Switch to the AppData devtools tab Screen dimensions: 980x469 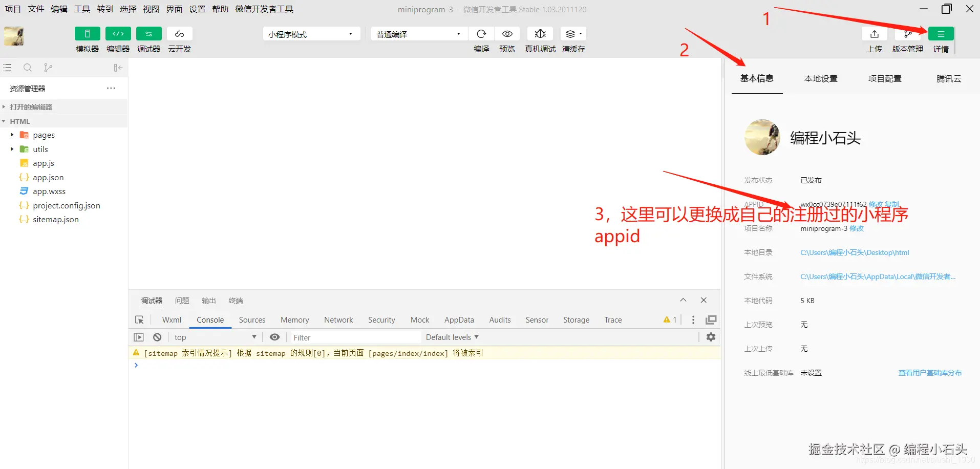[459, 320]
